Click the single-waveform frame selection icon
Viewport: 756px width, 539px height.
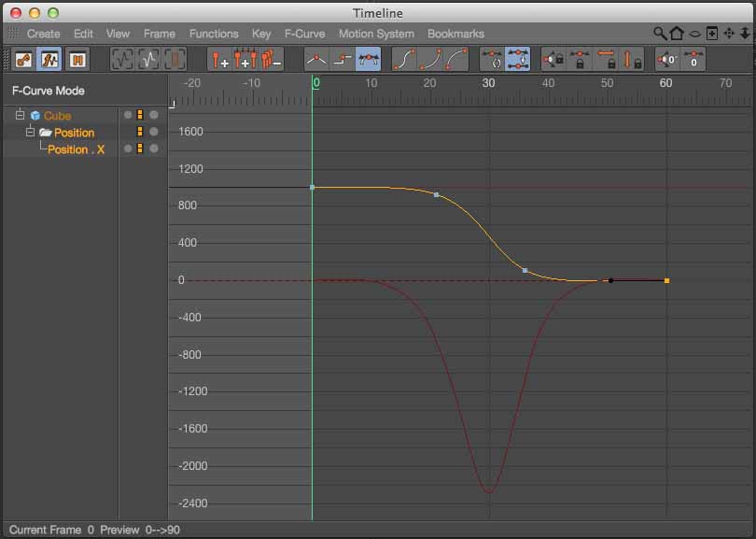tap(148, 60)
